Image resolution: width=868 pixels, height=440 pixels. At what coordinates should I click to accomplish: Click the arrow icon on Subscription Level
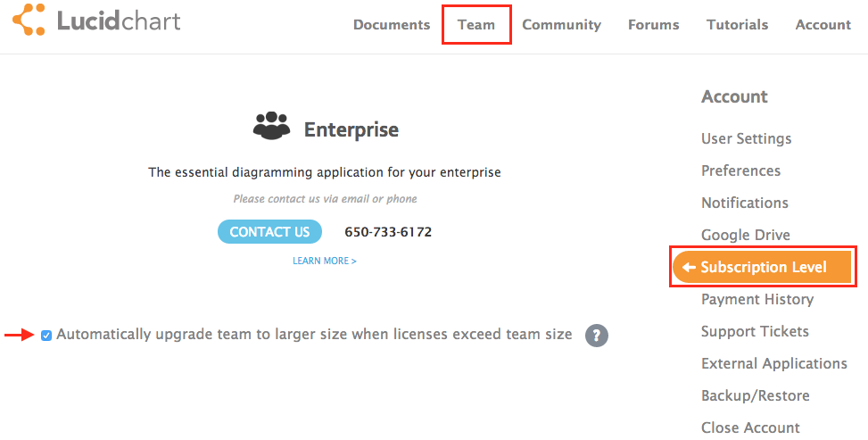pyautogui.click(x=689, y=268)
